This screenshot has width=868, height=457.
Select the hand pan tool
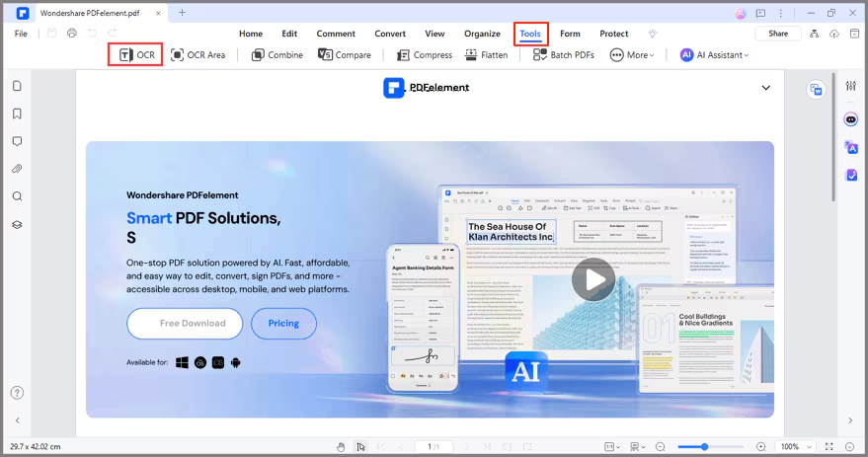tap(341, 446)
